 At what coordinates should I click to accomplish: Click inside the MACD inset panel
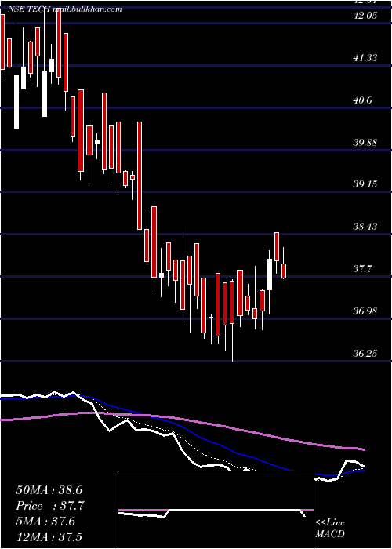(x=216, y=510)
